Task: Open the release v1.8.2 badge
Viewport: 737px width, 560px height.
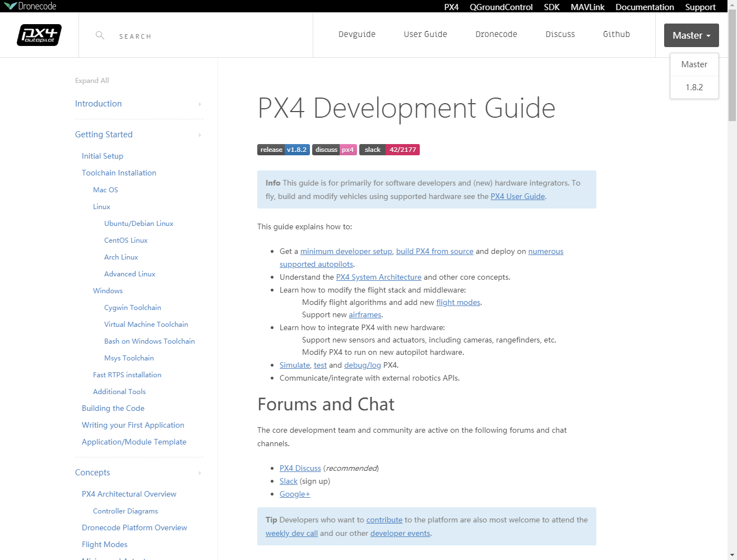Action: (x=283, y=150)
